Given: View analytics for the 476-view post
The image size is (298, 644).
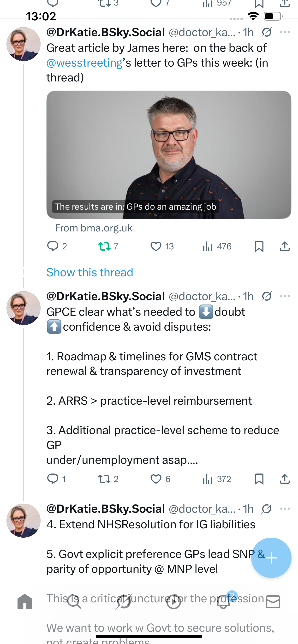Looking at the screenshot, I should coord(208,246).
